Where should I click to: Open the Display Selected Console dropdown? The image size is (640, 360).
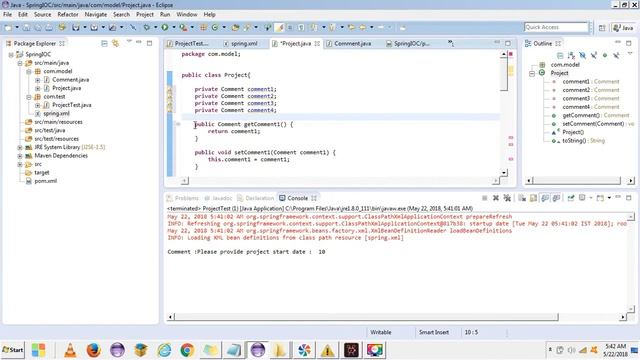(591, 198)
